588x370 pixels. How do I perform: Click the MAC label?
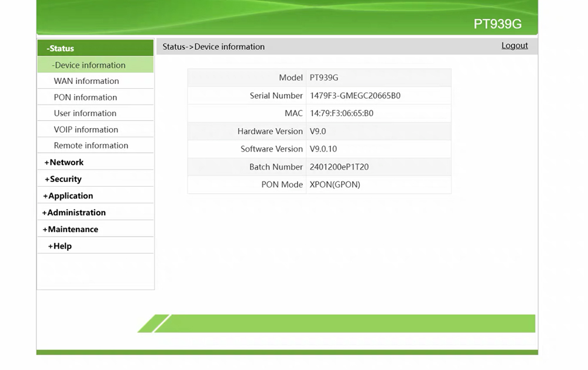[293, 113]
